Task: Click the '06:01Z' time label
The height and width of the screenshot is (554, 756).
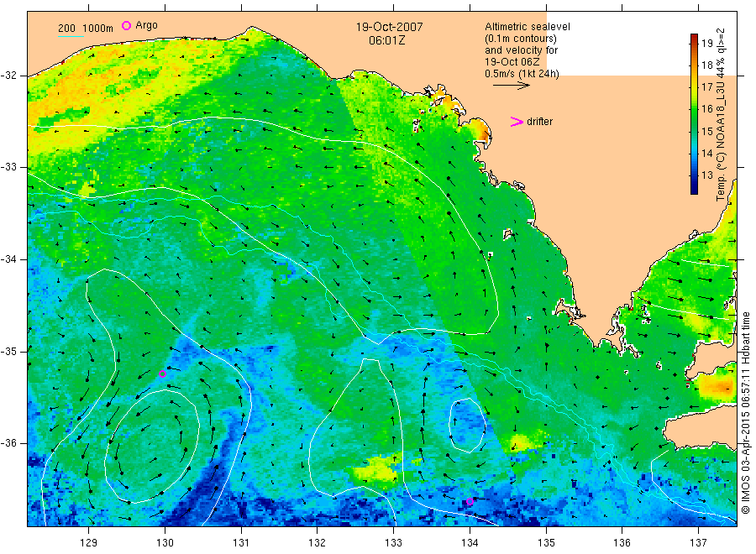Action: (386, 40)
